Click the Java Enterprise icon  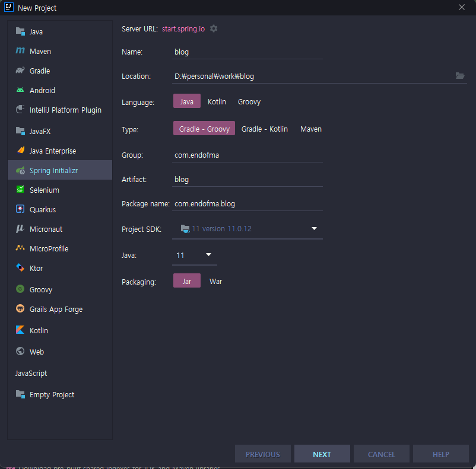(x=21, y=150)
